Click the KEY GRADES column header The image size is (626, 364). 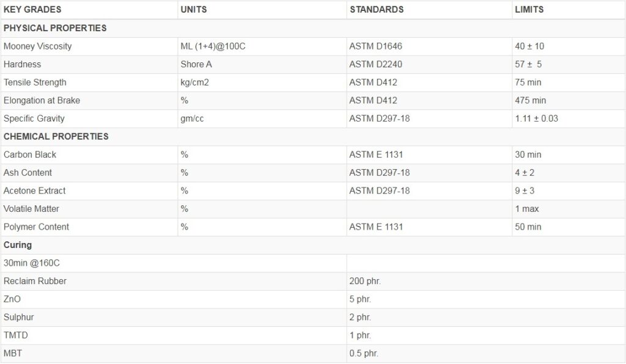[x=32, y=10]
